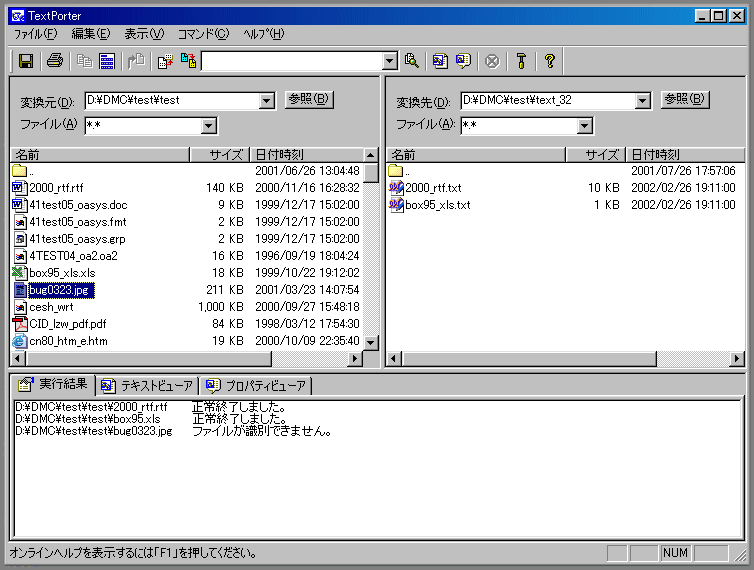
Task: Click the destination list horizontal scroll left arrow
Action: tap(394, 358)
